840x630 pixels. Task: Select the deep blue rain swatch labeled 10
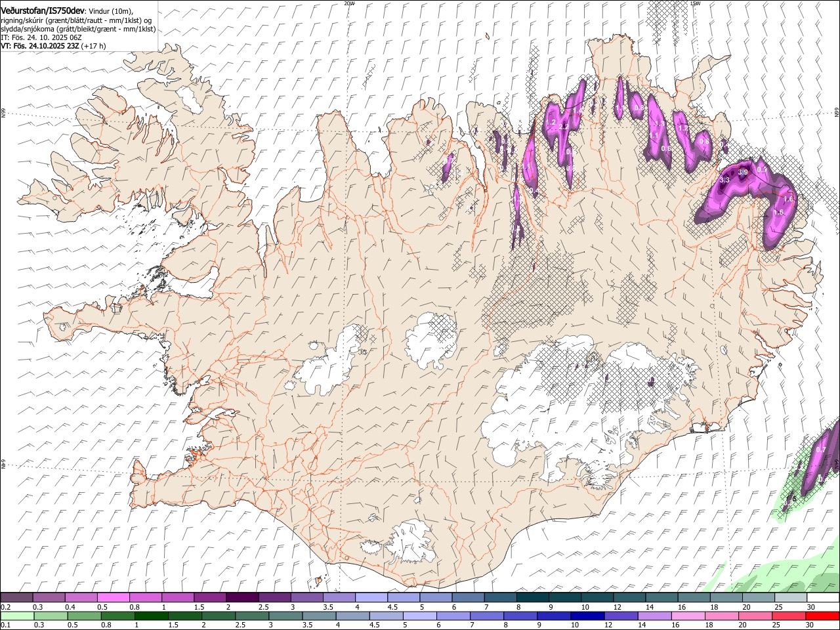[x=587, y=616]
